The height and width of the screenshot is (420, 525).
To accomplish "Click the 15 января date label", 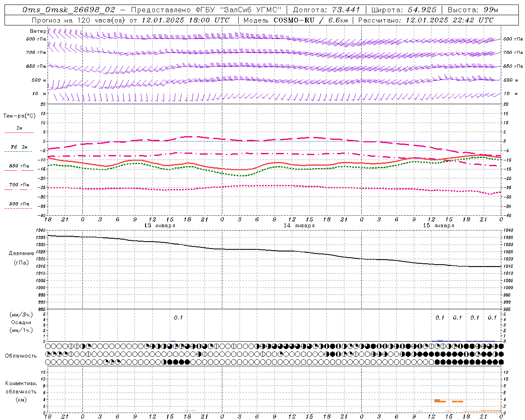I will [x=438, y=226].
